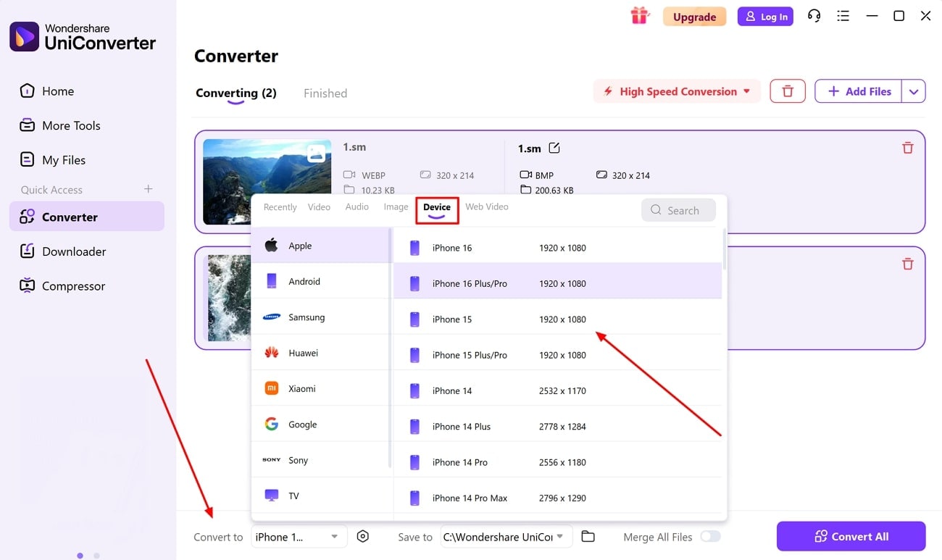The image size is (942, 560).
Task: Click the Log In button
Action: coord(765,17)
